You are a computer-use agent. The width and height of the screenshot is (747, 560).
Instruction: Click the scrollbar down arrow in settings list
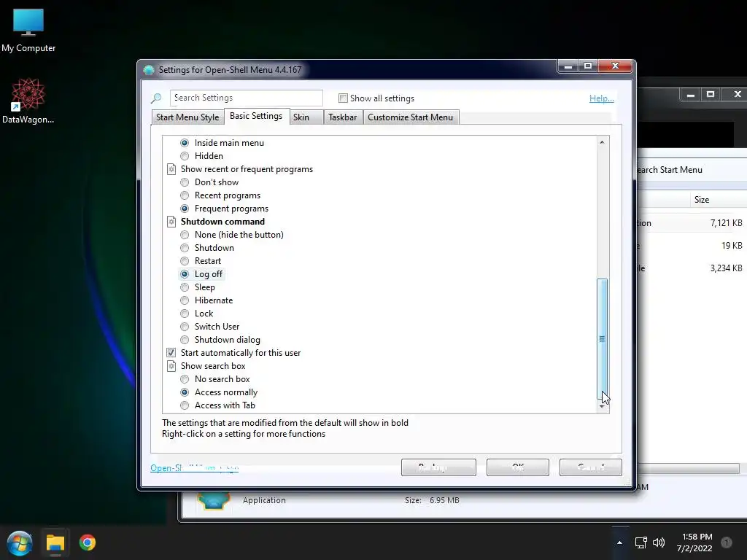[x=602, y=406]
